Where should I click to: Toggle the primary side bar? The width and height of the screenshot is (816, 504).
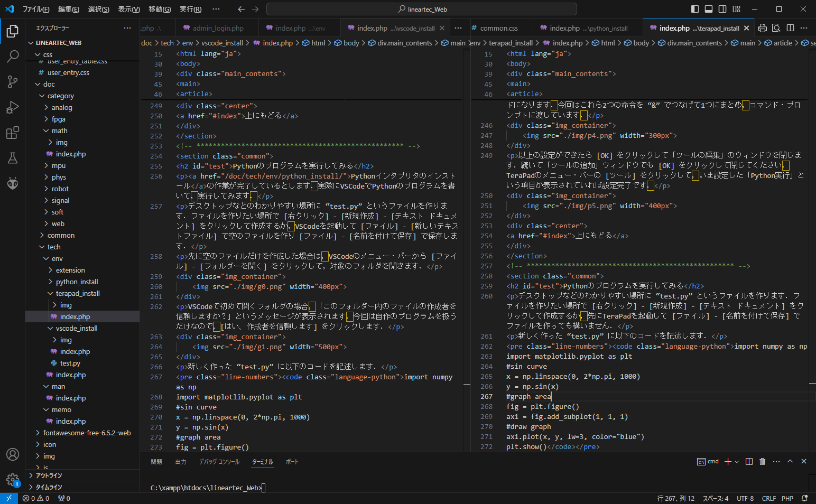click(695, 9)
